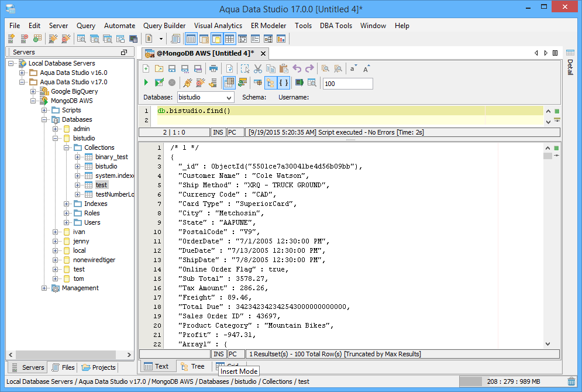Click the Connect plug icon in query toolbar
Image resolution: width=582 pixels, height=392 pixels.
(x=187, y=82)
